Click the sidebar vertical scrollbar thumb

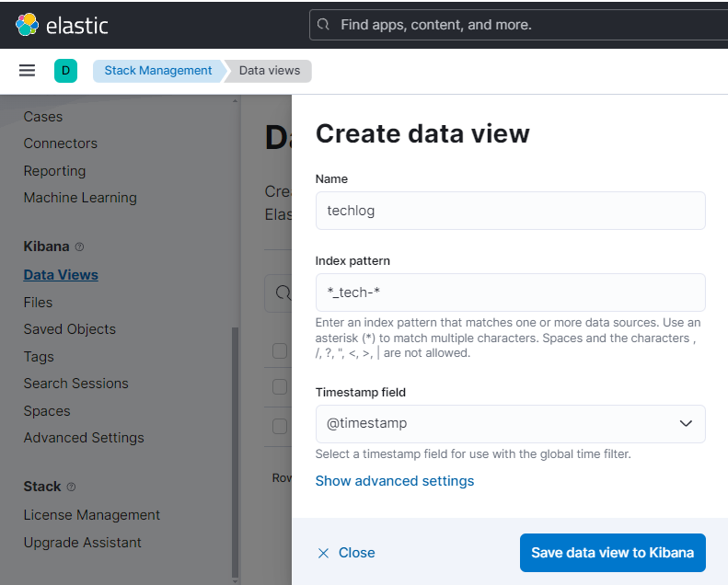(x=235, y=453)
